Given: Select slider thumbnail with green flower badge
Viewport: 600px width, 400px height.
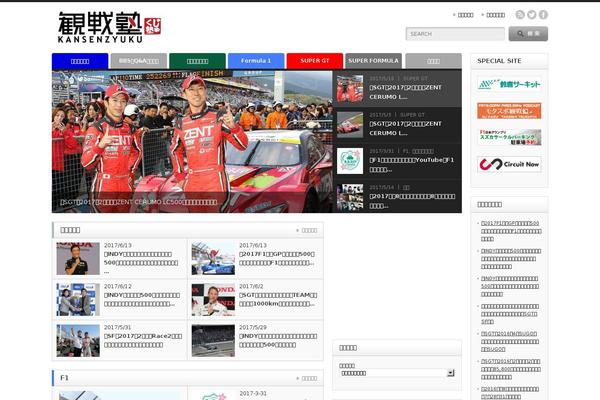Looking at the screenshot, I should coord(350,161).
